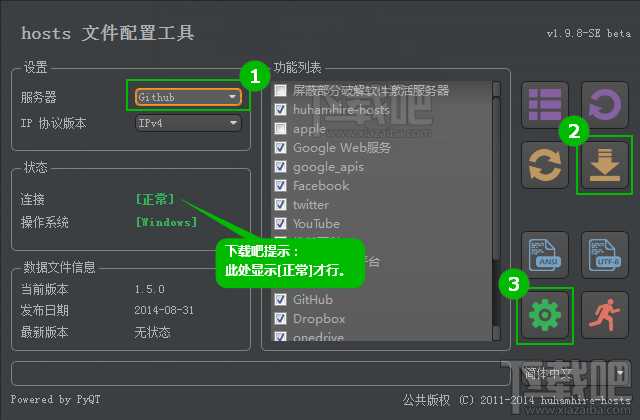
Task: Enable the apple checkbox
Action: [281, 129]
